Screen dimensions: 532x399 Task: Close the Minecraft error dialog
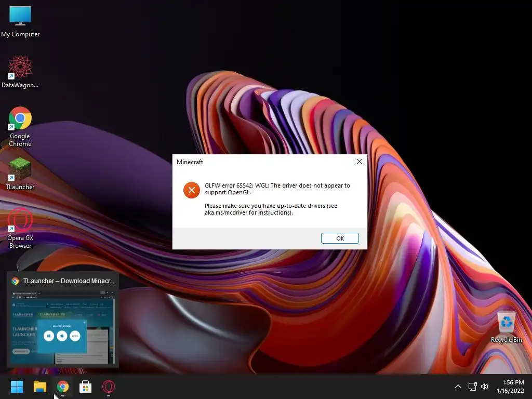click(360, 162)
